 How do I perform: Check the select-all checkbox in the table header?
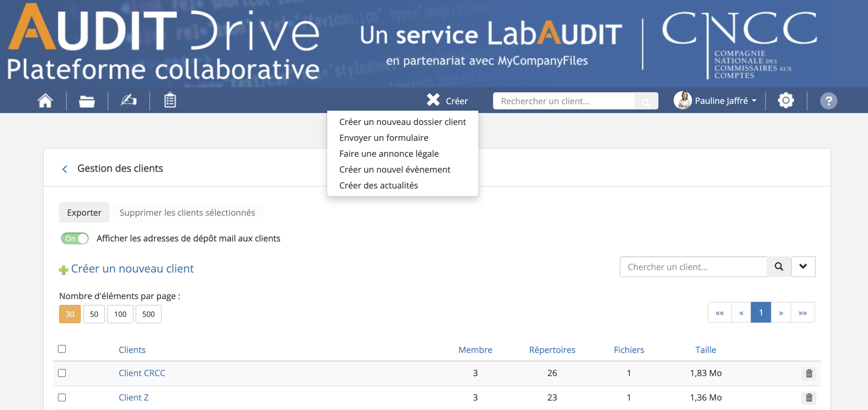tap(62, 349)
